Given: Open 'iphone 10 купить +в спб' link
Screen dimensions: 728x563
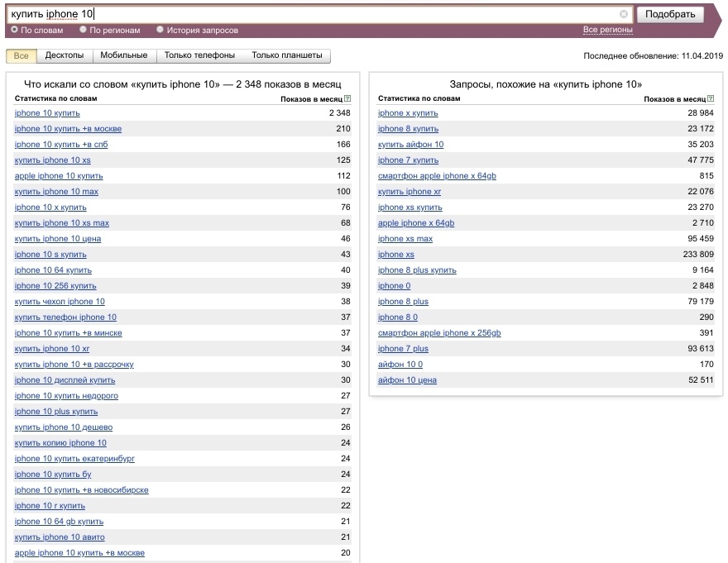Looking at the screenshot, I should pos(61,145).
